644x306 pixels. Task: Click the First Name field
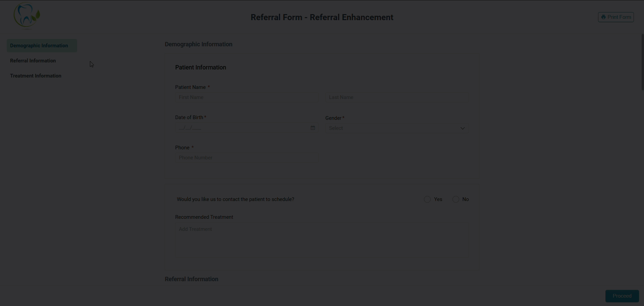coord(247,97)
